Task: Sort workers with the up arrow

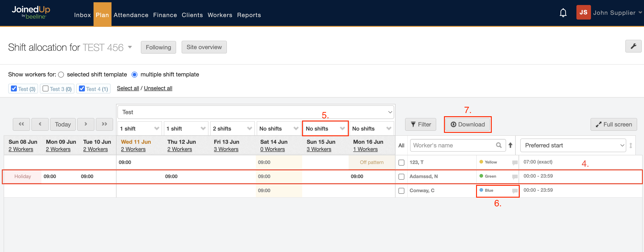Action: click(510, 145)
